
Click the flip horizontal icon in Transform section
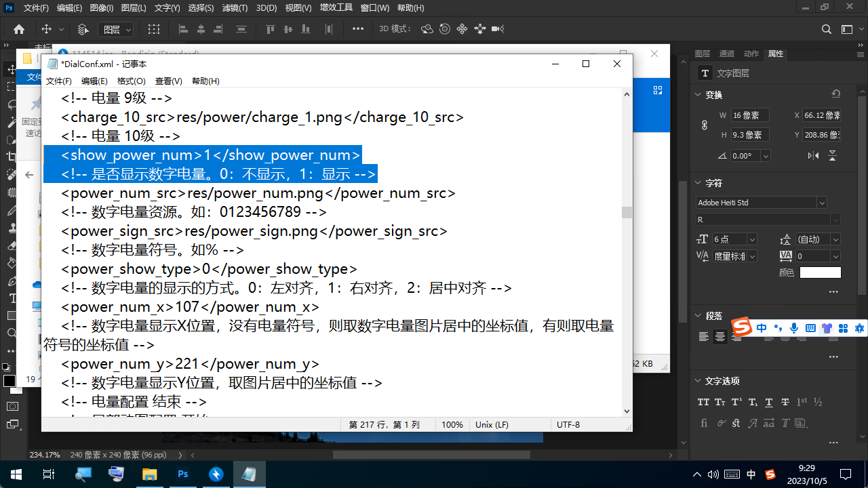point(813,156)
